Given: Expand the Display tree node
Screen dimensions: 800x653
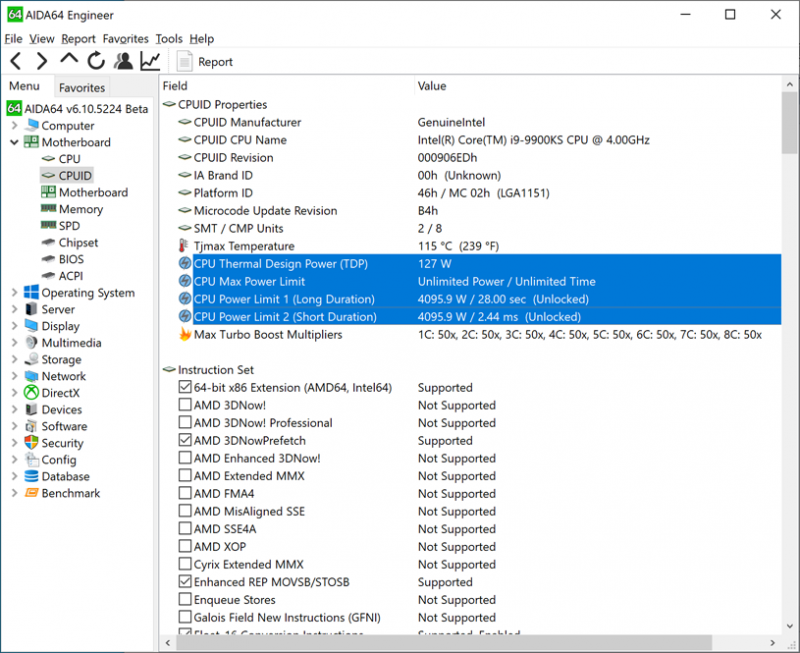Looking at the screenshot, I should point(14,325).
